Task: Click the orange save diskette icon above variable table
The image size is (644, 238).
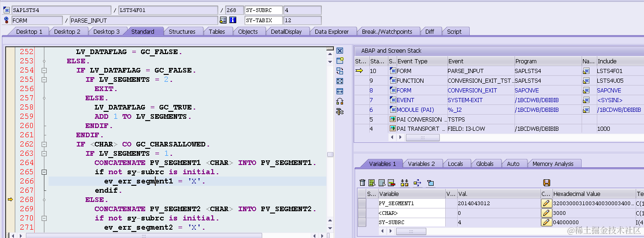Action: [x=546, y=183]
